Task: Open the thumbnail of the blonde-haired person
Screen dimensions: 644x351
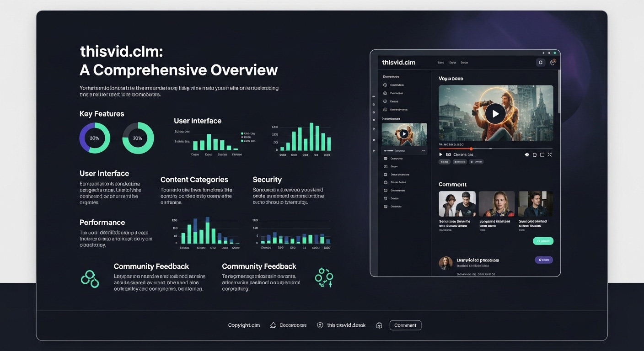Action: point(496,204)
